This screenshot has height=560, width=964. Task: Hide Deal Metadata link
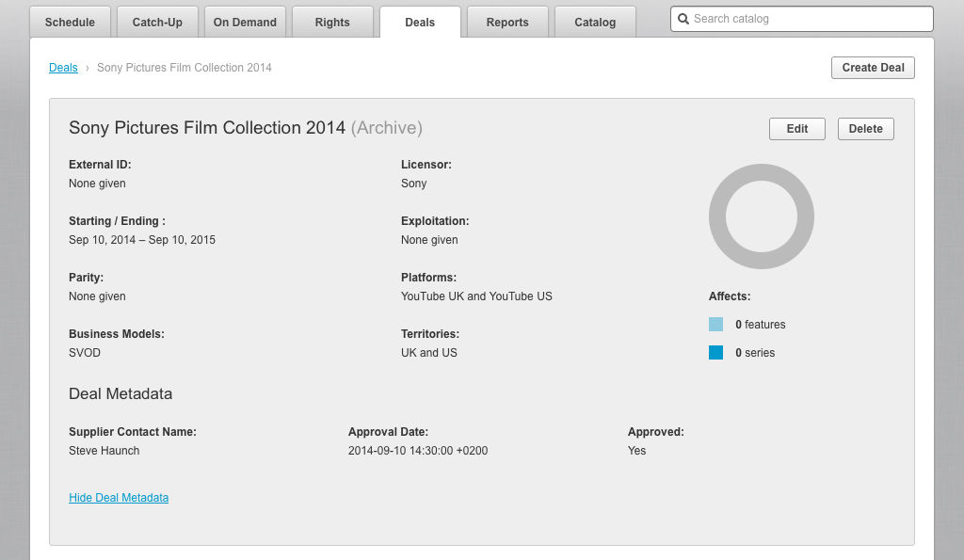tap(119, 497)
